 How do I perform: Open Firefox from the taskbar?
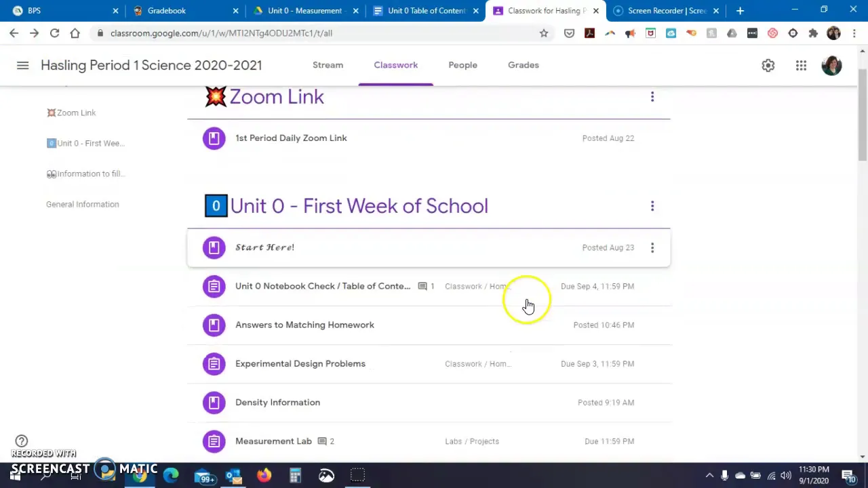264,476
